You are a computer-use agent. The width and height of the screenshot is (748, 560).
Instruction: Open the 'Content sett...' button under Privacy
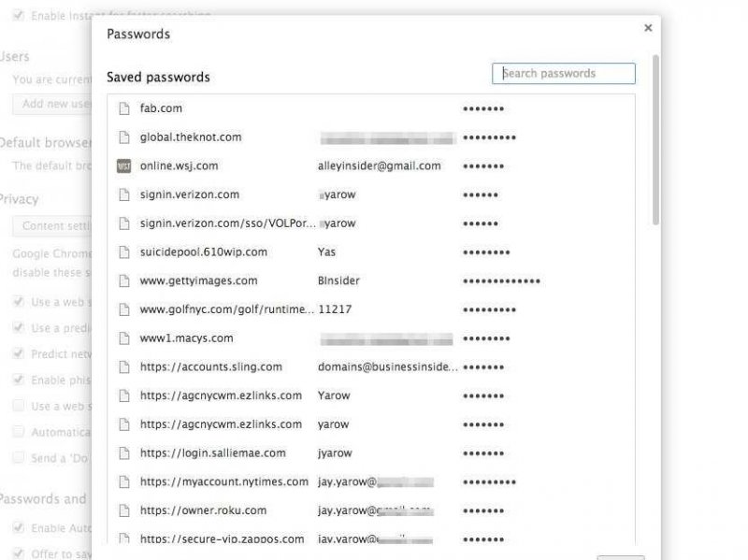tap(52, 225)
